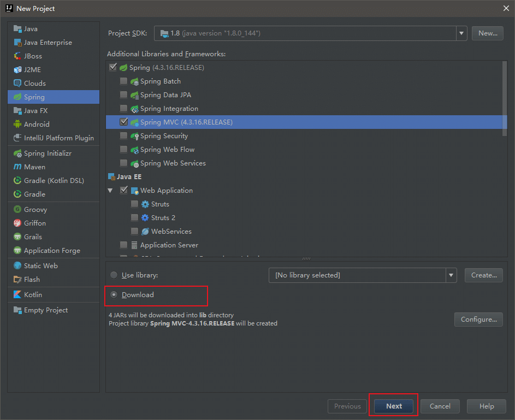515x420 pixels.
Task: Click the Gradle (Kotlin DSL) icon
Action: (x=17, y=181)
